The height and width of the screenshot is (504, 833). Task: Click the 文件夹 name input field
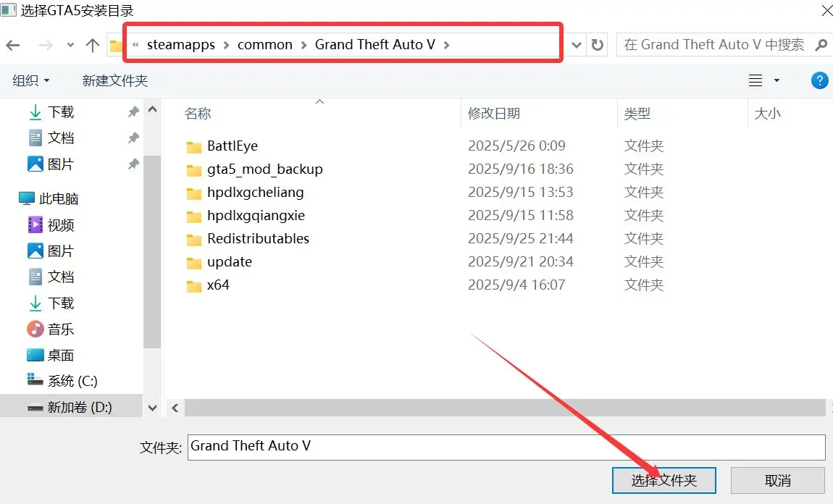506,446
